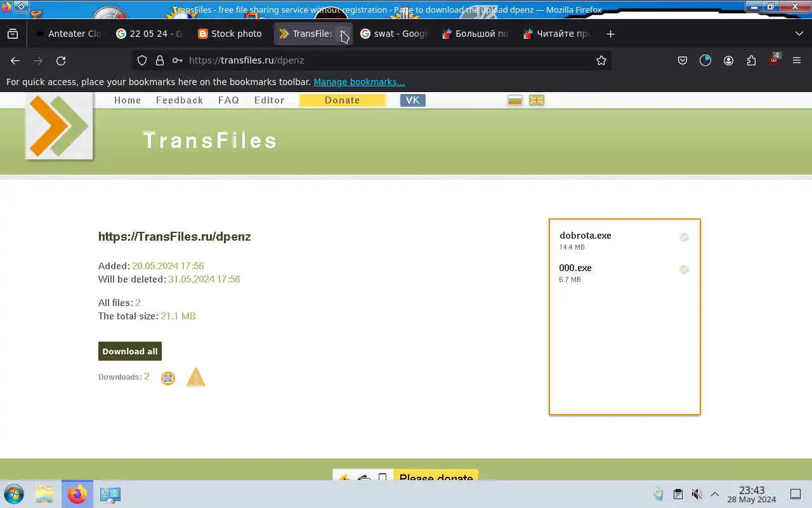Viewport: 812px width, 508px height.
Task: Switch to the Anteater Clo tab
Action: pos(68,34)
